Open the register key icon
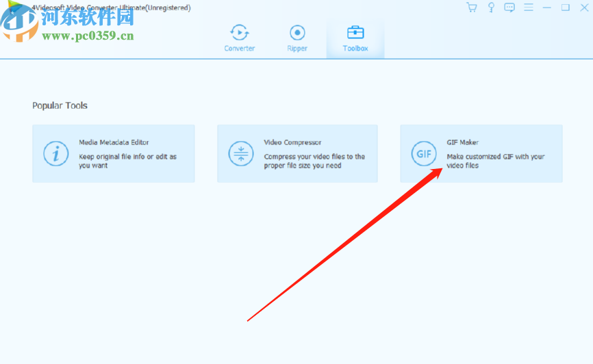 491,8
